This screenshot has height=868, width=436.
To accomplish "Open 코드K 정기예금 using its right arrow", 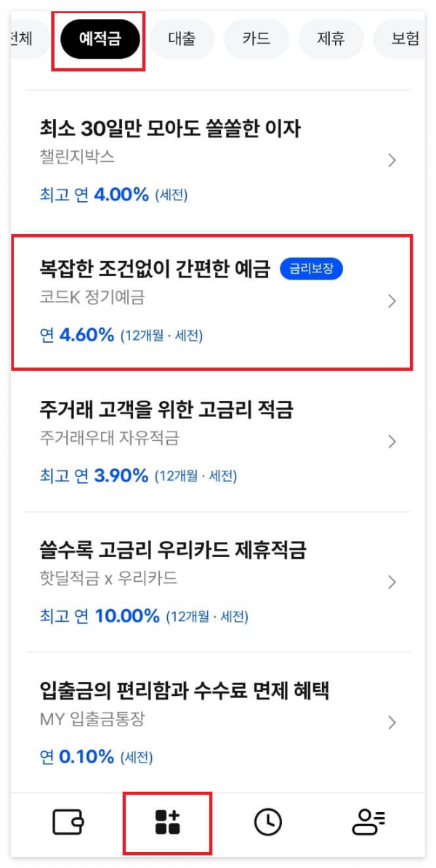I will point(392,301).
